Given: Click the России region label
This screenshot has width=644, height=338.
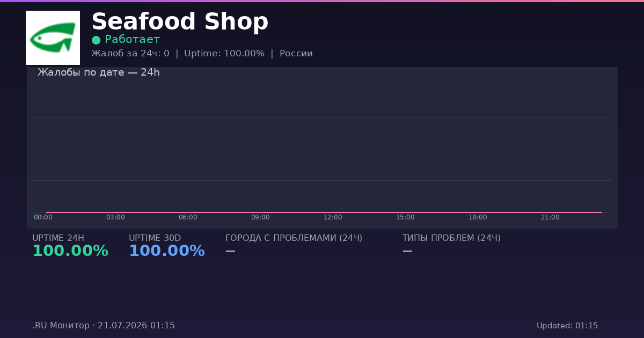Looking at the screenshot, I should point(296,54).
